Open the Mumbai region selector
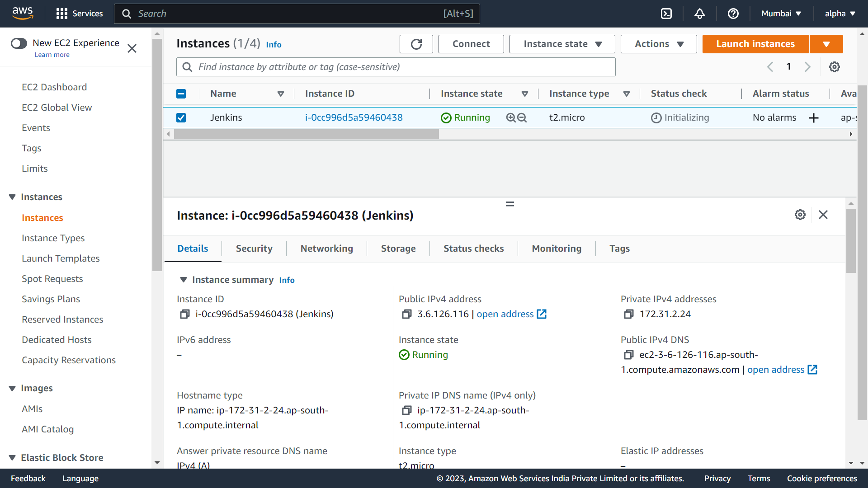868x488 pixels. click(781, 14)
